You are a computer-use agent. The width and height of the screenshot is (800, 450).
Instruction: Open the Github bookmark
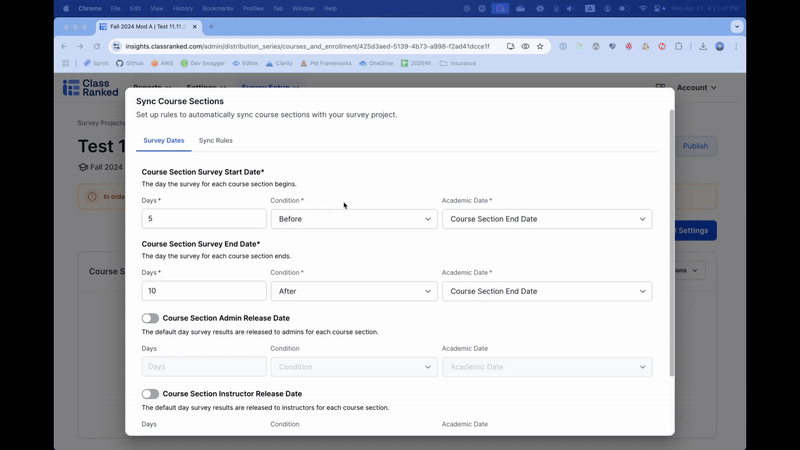tap(130, 63)
